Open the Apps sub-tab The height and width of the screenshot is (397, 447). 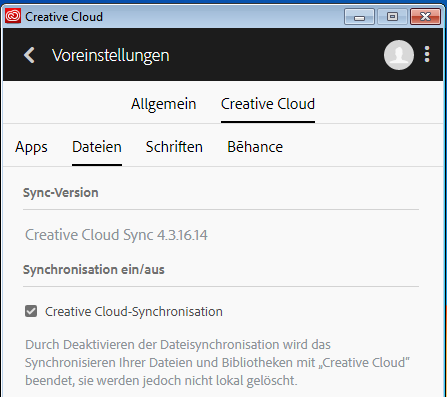tap(31, 147)
